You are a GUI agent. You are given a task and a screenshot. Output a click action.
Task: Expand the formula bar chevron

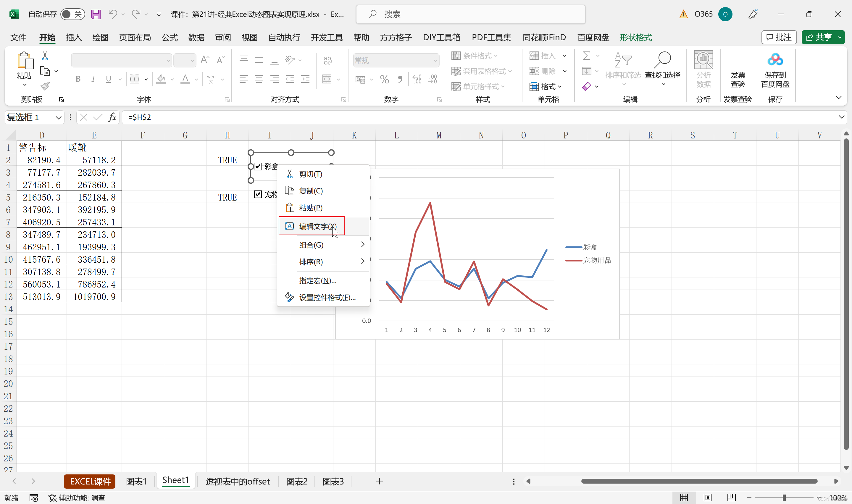[841, 117]
